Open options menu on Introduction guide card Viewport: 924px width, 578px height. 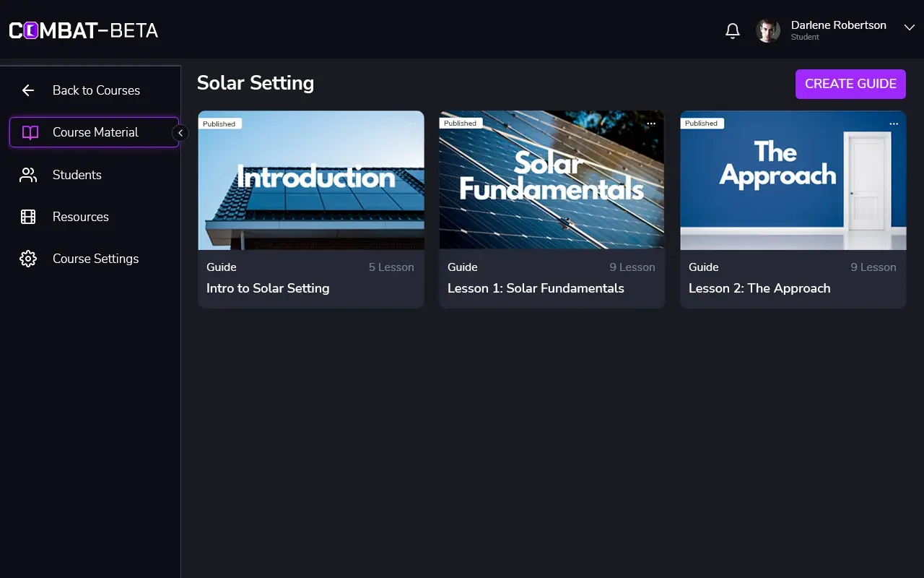coord(411,124)
